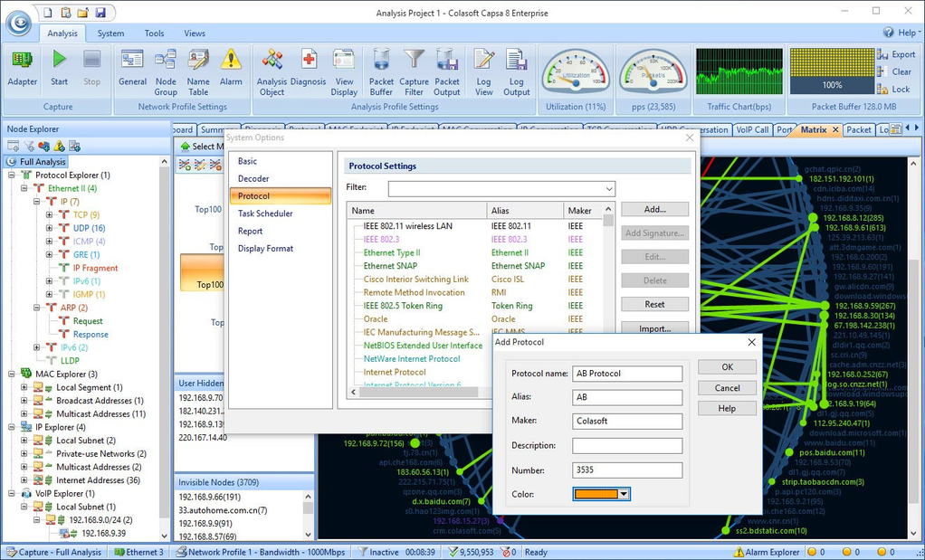Click the Utilization gauge

click(x=576, y=72)
